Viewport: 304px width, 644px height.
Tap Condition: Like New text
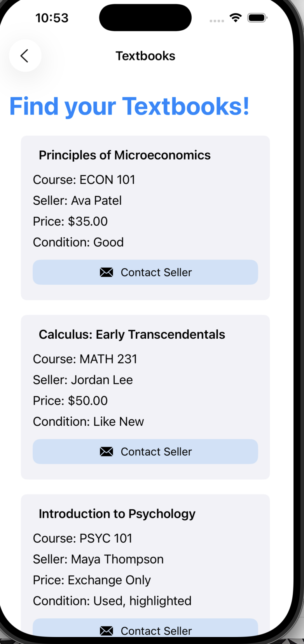tap(88, 421)
